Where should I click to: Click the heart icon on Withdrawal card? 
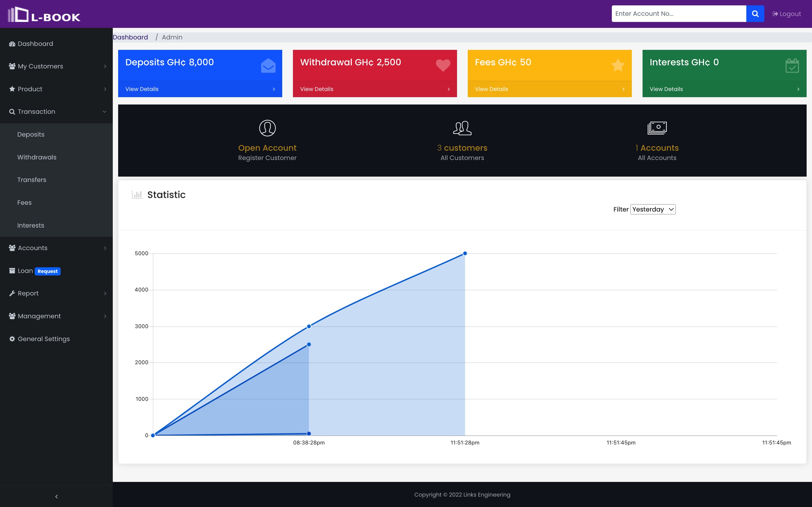[x=443, y=65]
